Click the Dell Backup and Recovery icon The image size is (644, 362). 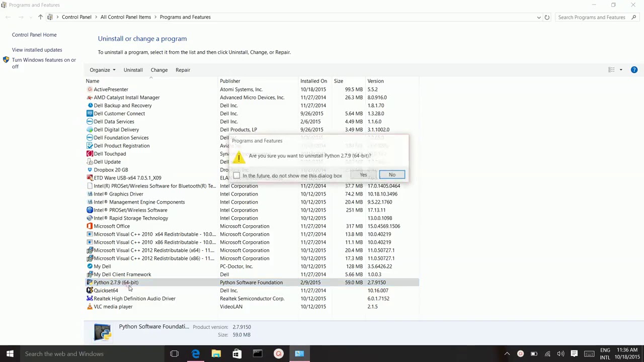tap(90, 106)
